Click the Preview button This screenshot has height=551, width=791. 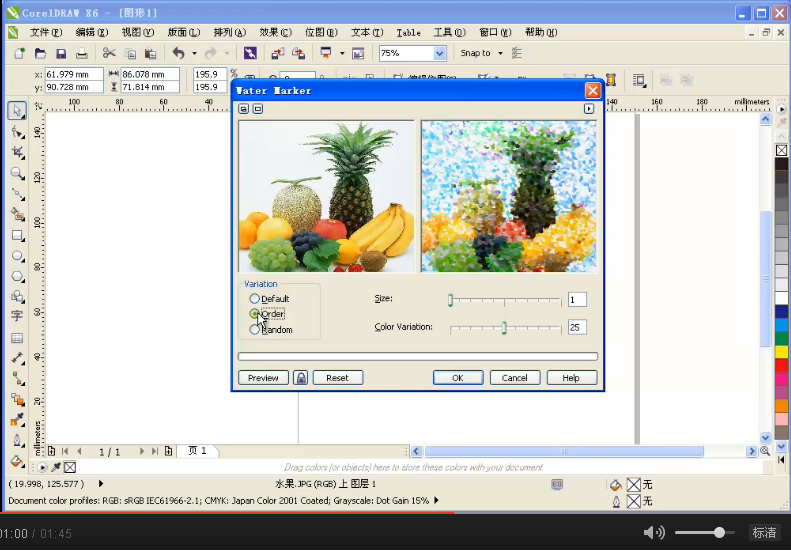coord(263,378)
